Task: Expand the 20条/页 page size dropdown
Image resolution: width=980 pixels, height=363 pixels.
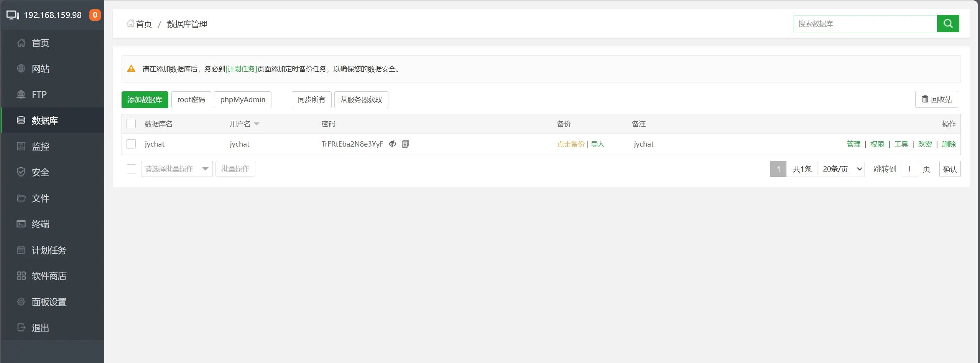Action: (841, 169)
